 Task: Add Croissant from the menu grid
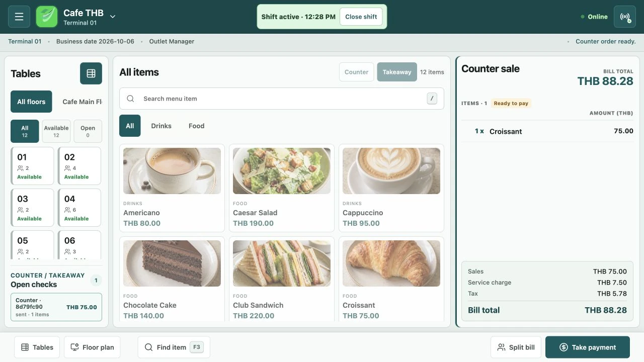[391, 279]
